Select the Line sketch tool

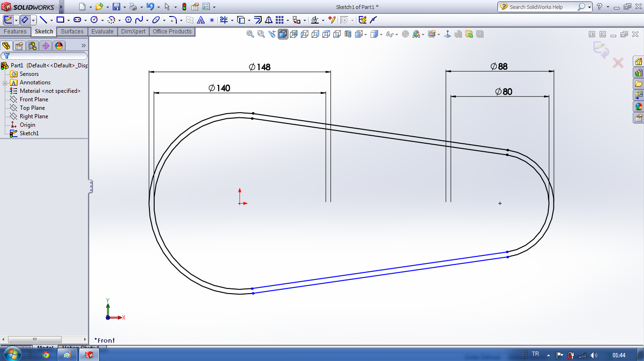(43, 20)
